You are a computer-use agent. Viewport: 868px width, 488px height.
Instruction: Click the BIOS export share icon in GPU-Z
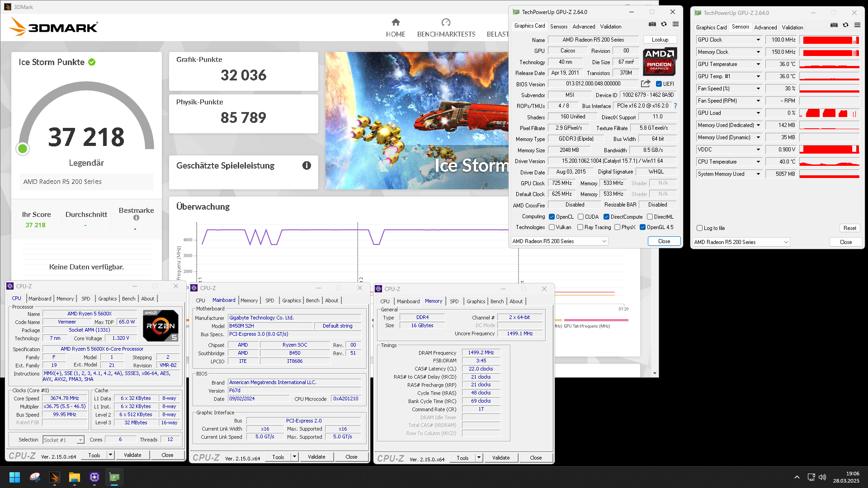tap(646, 84)
